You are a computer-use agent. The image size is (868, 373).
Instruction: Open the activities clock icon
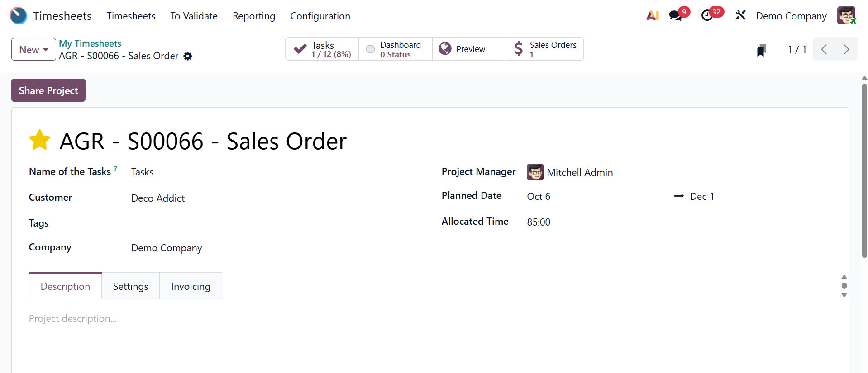707,16
